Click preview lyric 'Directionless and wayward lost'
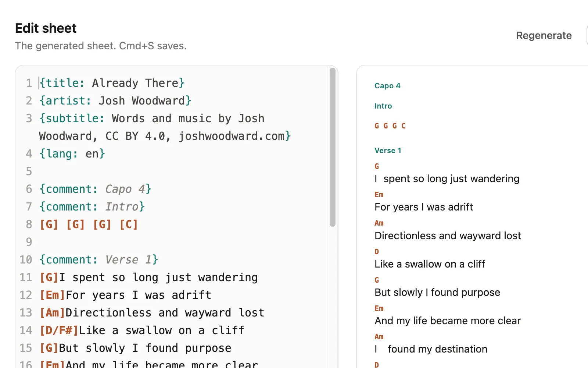Image resolution: width=588 pixels, height=368 pixels. (x=448, y=236)
